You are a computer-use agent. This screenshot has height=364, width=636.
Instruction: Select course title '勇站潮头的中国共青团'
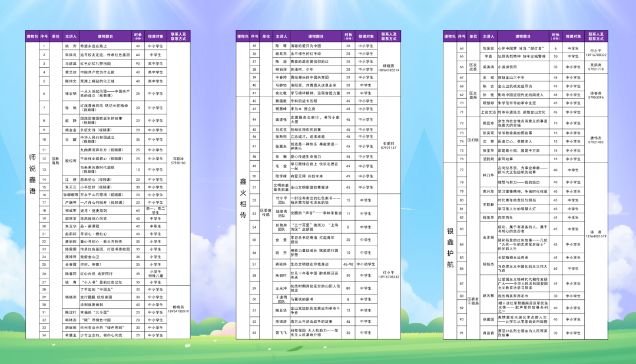click(x=310, y=77)
